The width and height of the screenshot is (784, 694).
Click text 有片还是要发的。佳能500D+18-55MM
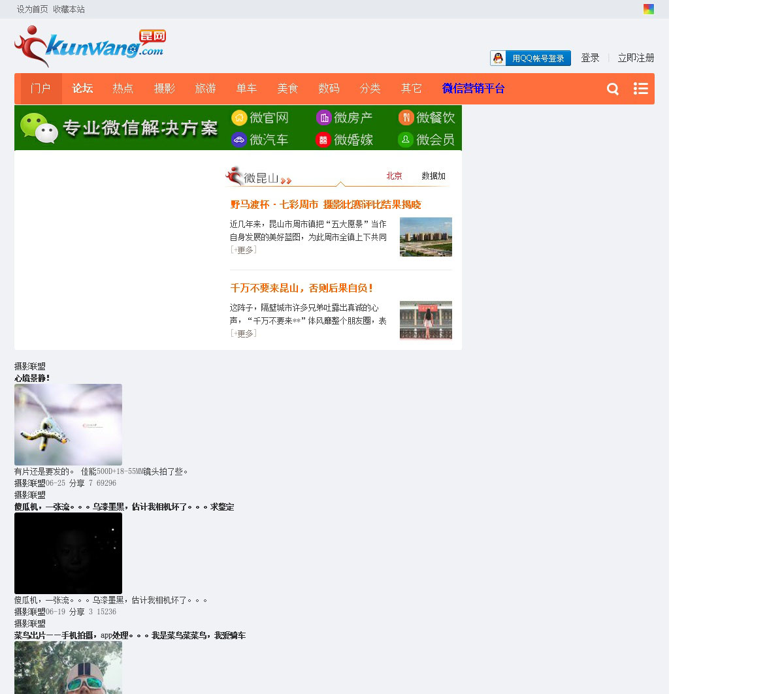point(102,471)
